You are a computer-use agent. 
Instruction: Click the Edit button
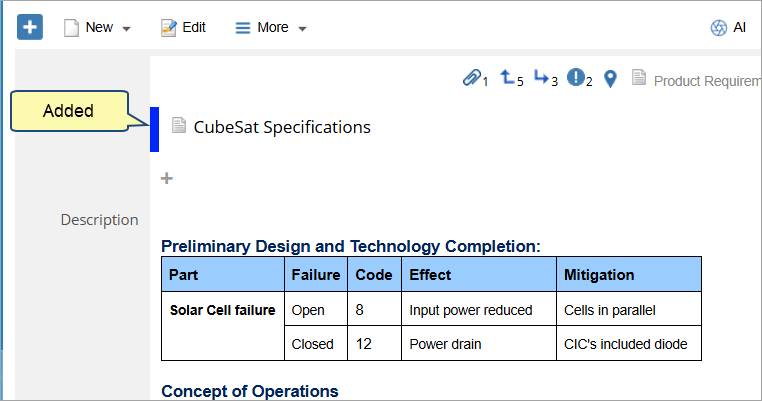(x=183, y=28)
